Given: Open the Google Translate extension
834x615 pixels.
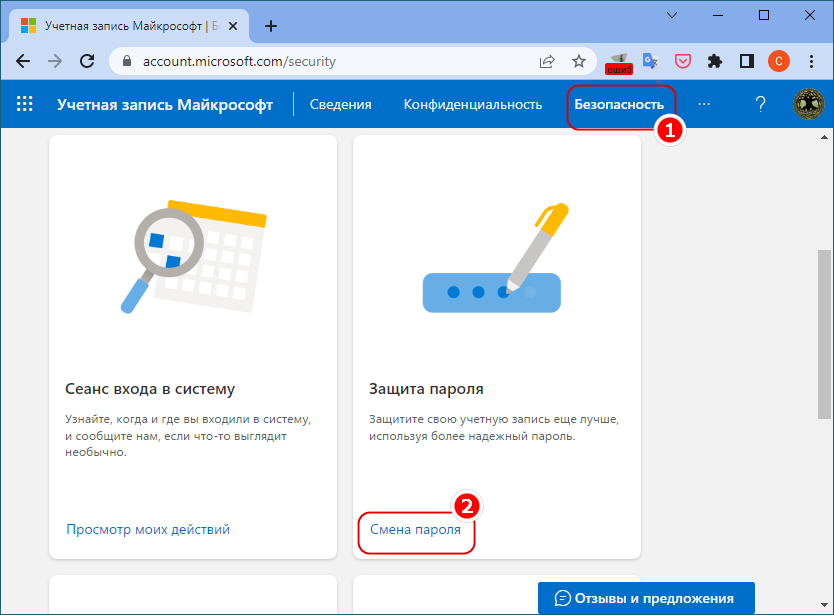Looking at the screenshot, I should tap(650, 61).
